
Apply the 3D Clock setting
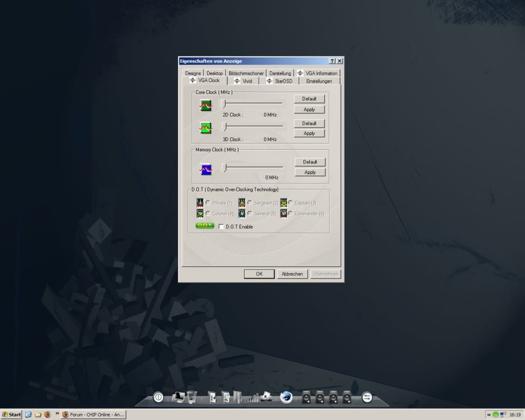click(309, 133)
